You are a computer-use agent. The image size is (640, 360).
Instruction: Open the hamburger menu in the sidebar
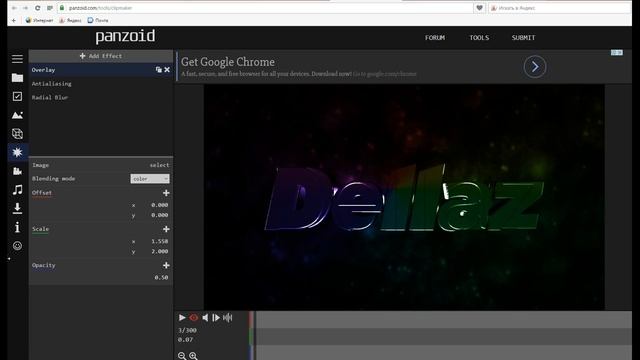tap(17, 59)
